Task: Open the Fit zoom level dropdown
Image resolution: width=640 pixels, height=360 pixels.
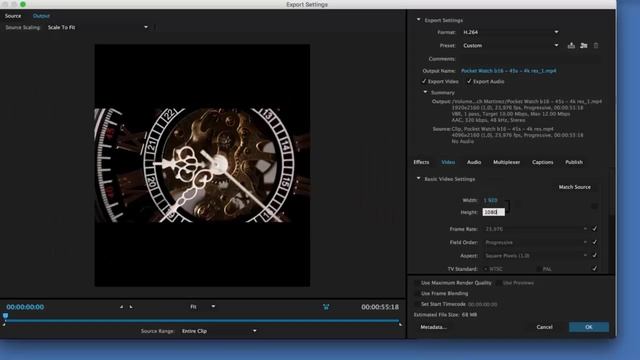Action: click(202, 307)
